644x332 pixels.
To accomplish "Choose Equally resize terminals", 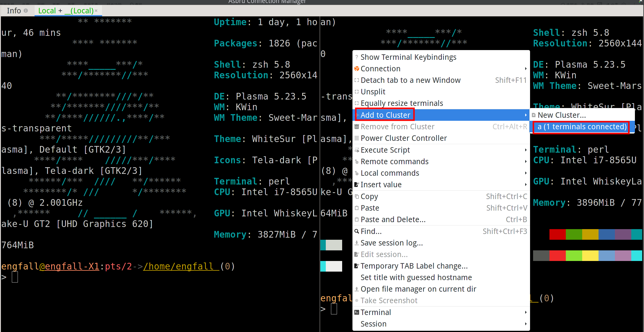I will tap(402, 103).
